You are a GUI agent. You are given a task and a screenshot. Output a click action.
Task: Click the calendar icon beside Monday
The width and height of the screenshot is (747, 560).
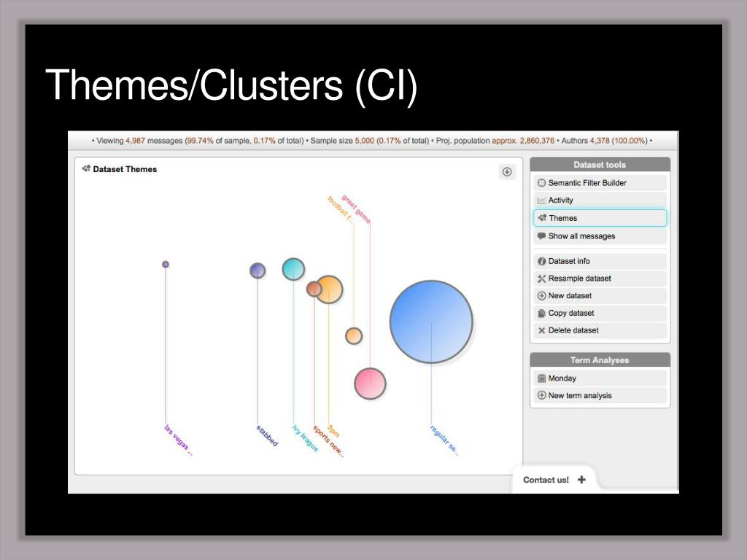point(541,378)
